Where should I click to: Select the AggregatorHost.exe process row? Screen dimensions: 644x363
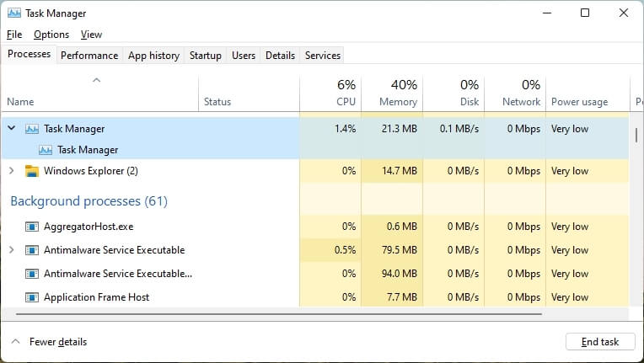click(315, 227)
